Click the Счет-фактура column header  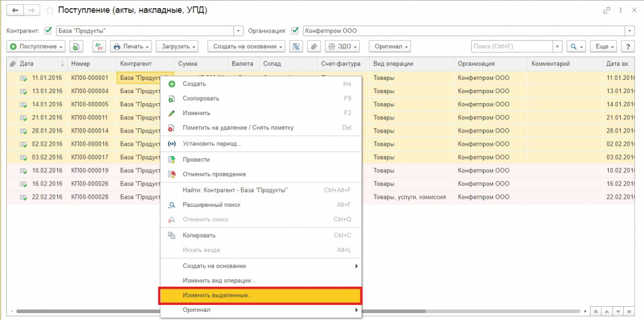(343, 63)
